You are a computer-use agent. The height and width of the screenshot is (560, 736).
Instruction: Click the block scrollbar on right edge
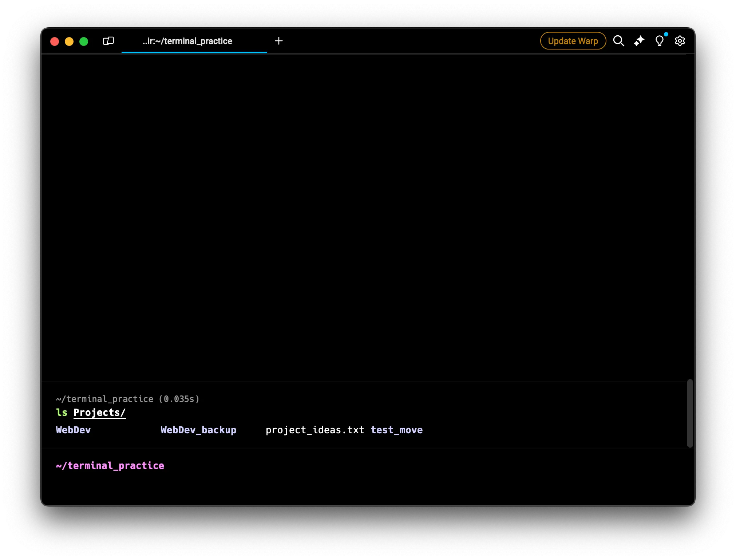[690, 413]
